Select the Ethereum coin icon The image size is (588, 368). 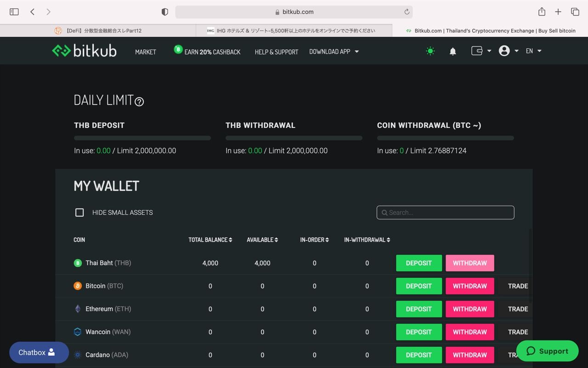coord(77,309)
